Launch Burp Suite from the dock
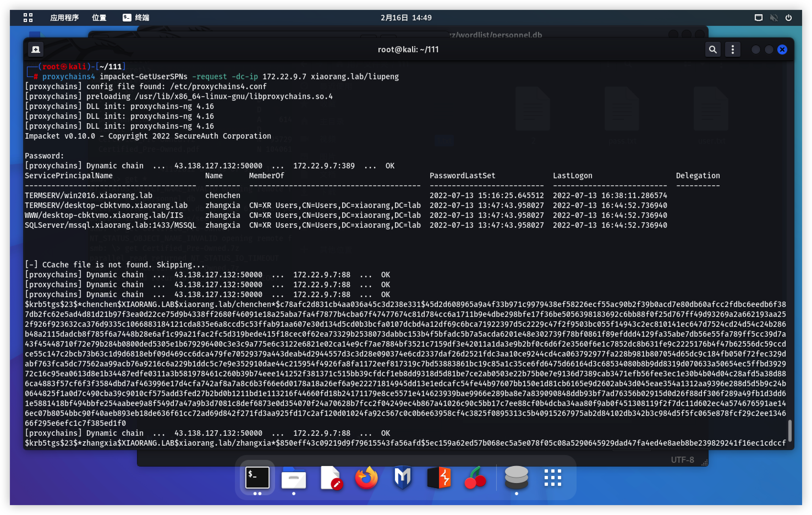This screenshot has width=812, height=515. click(439, 478)
